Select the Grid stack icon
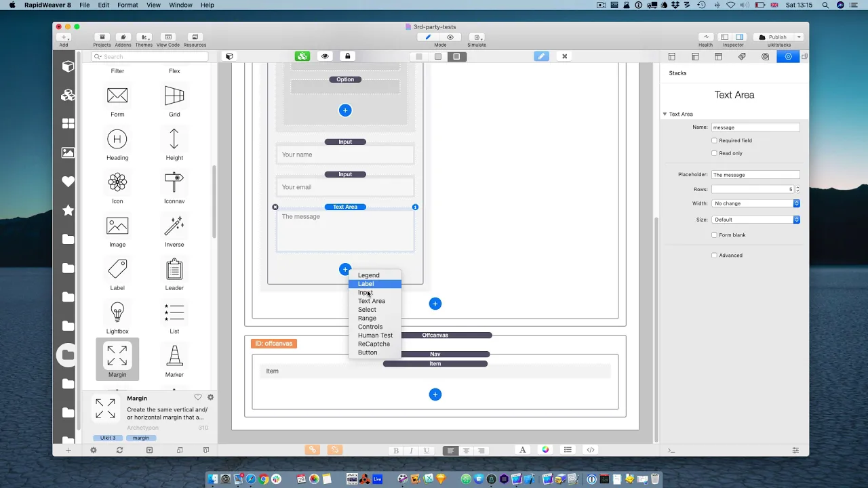868x488 pixels. (174, 96)
